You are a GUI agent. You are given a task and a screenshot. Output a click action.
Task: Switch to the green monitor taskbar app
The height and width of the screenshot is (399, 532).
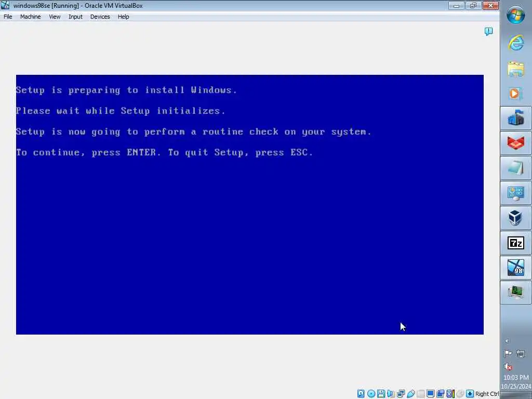[x=516, y=292]
